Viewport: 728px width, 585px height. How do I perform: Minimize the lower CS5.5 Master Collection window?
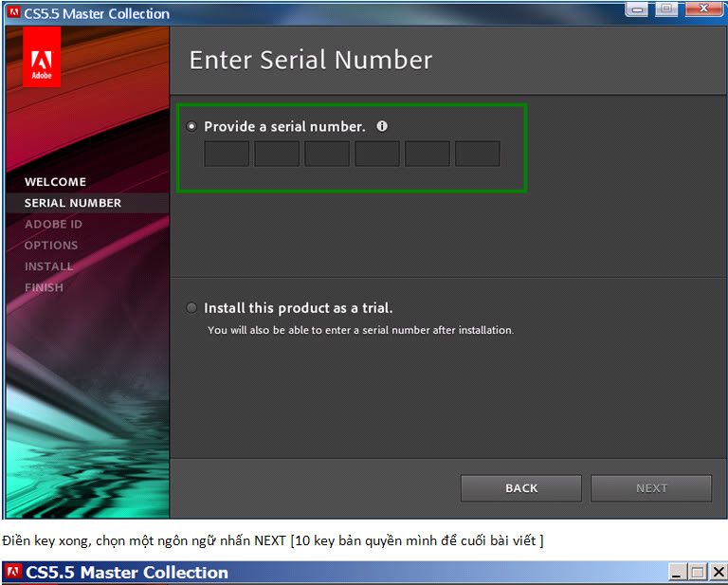[x=676, y=572]
